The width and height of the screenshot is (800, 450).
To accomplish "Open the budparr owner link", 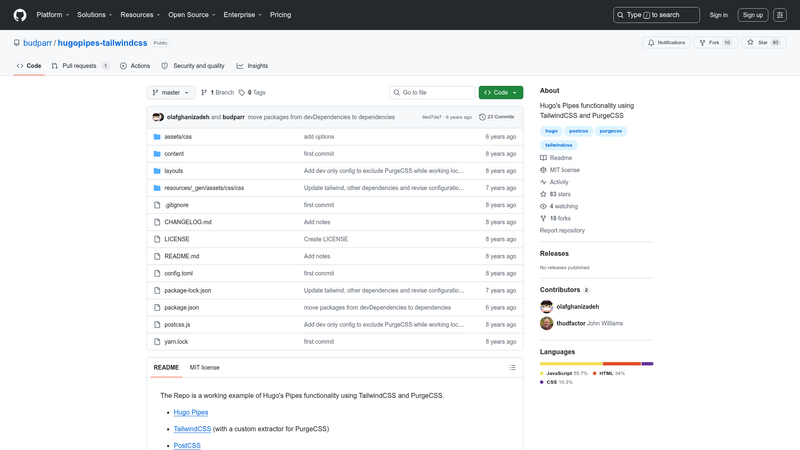I will [37, 43].
